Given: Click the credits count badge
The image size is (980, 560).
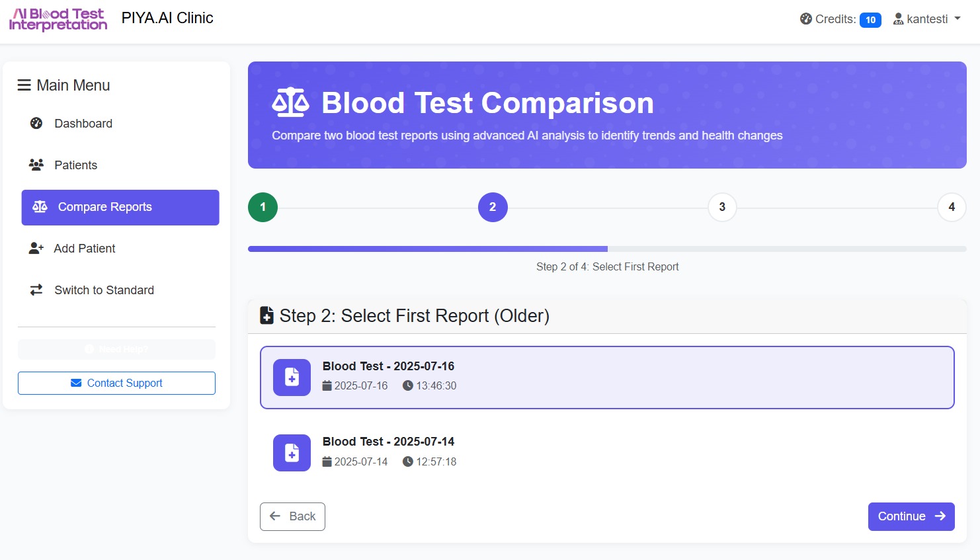Looking at the screenshot, I should point(870,20).
